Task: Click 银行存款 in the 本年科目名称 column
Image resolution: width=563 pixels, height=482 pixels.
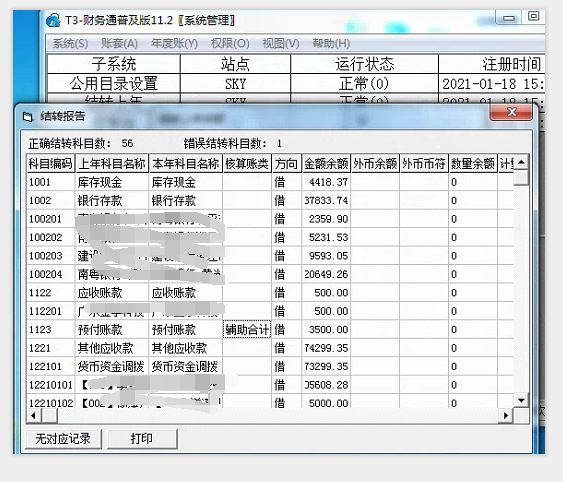Action: (x=174, y=201)
